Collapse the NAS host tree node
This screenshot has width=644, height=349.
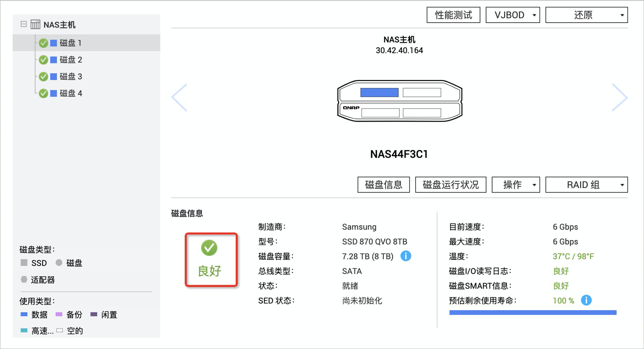click(24, 24)
